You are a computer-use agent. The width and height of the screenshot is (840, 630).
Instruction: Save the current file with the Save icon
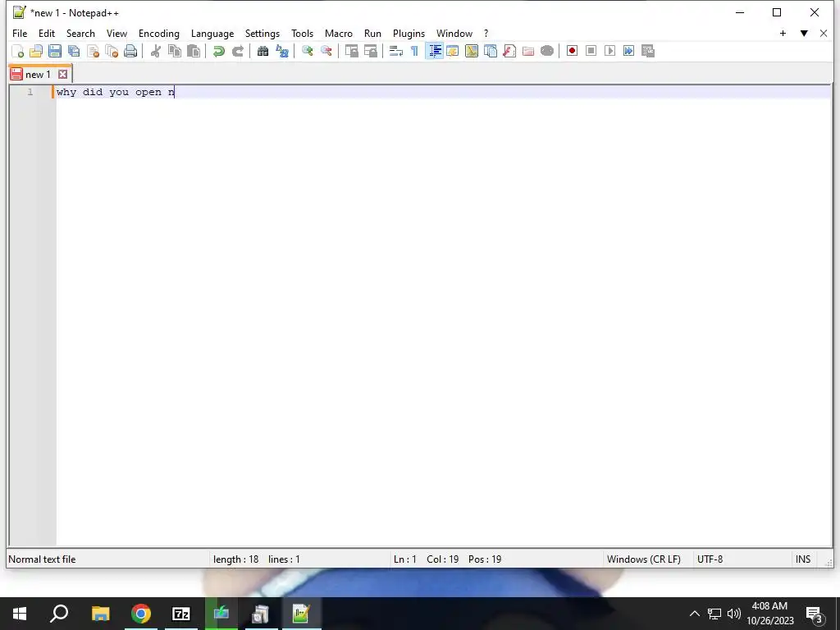pyautogui.click(x=55, y=51)
